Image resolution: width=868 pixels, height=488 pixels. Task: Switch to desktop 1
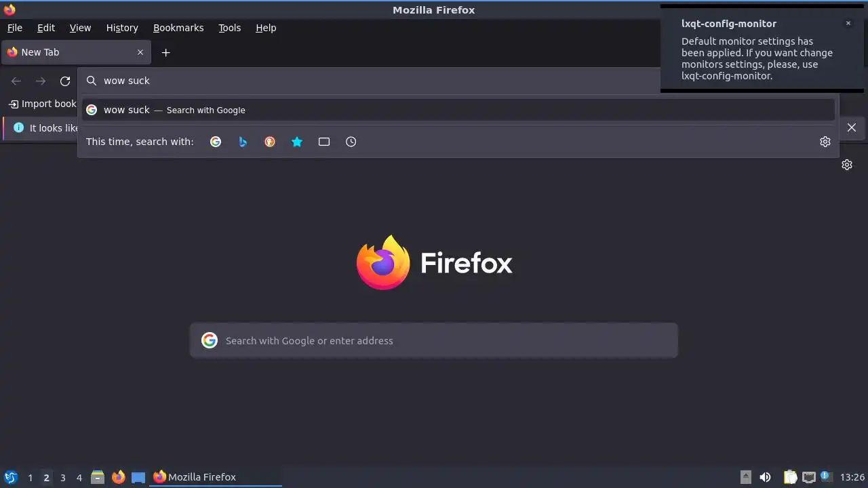pos(30,478)
